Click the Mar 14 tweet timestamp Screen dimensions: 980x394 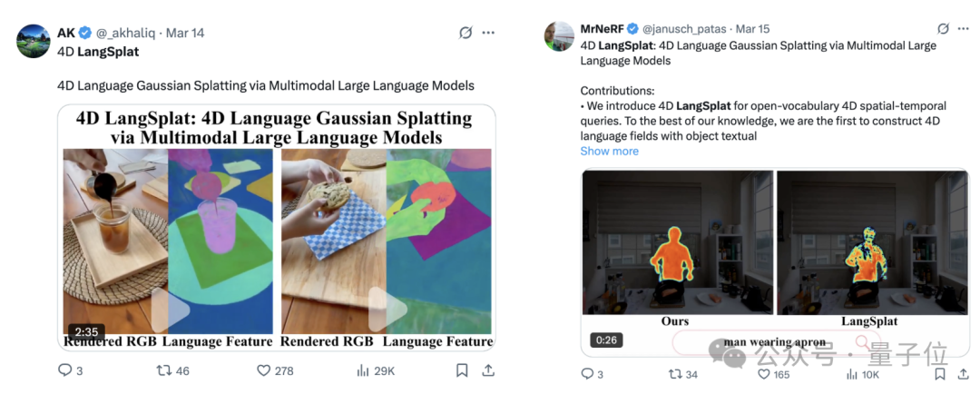coord(186,33)
